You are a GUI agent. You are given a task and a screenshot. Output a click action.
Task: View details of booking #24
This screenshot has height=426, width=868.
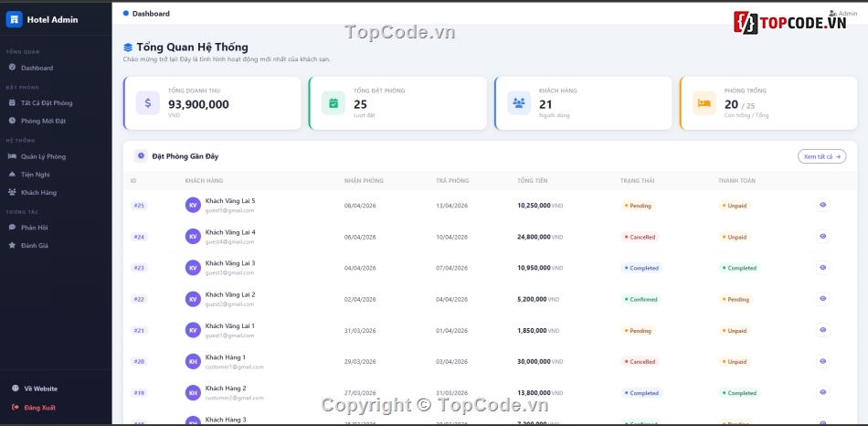(822, 237)
